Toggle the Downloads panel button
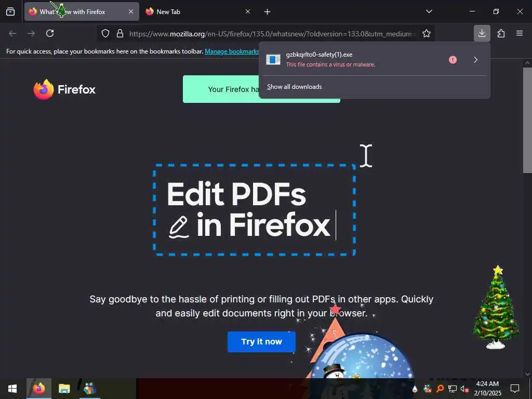The image size is (532, 399). [x=482, y=33]
